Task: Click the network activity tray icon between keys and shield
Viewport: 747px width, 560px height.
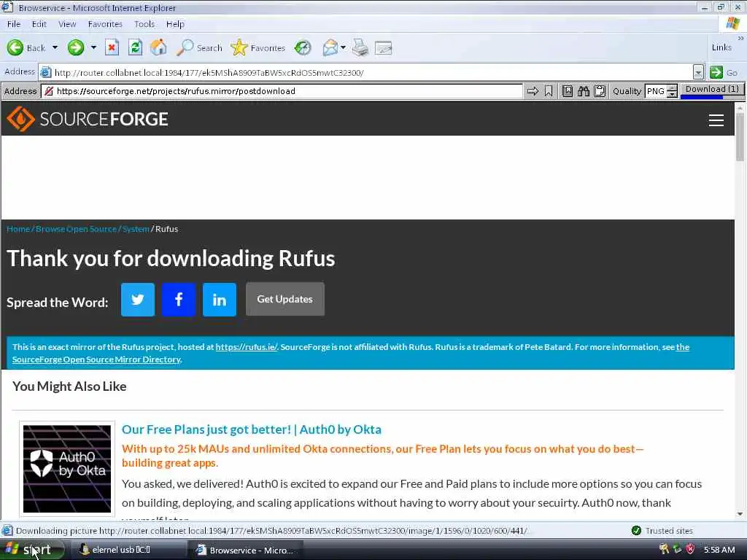Action: tap(677, 550)
